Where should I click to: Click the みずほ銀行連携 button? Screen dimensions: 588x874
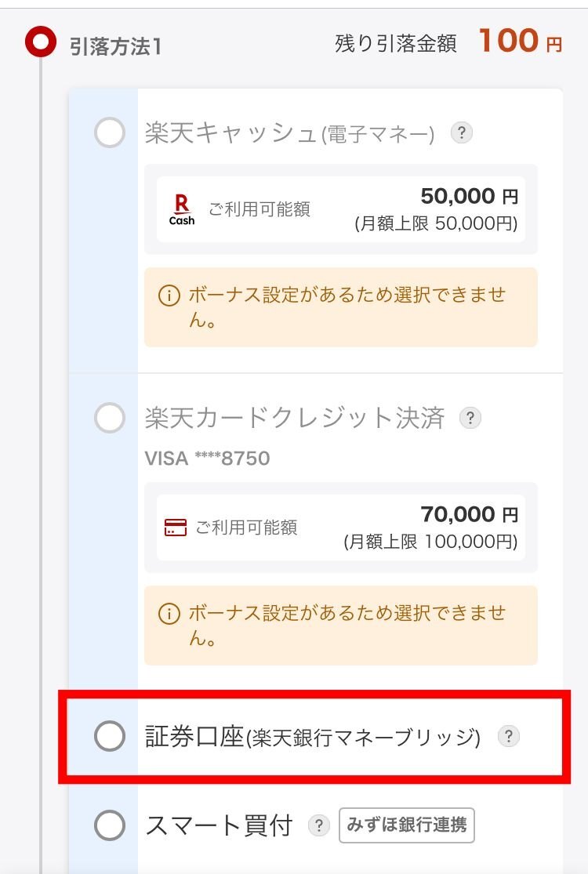pyautogui.click(x=407, y=825)
